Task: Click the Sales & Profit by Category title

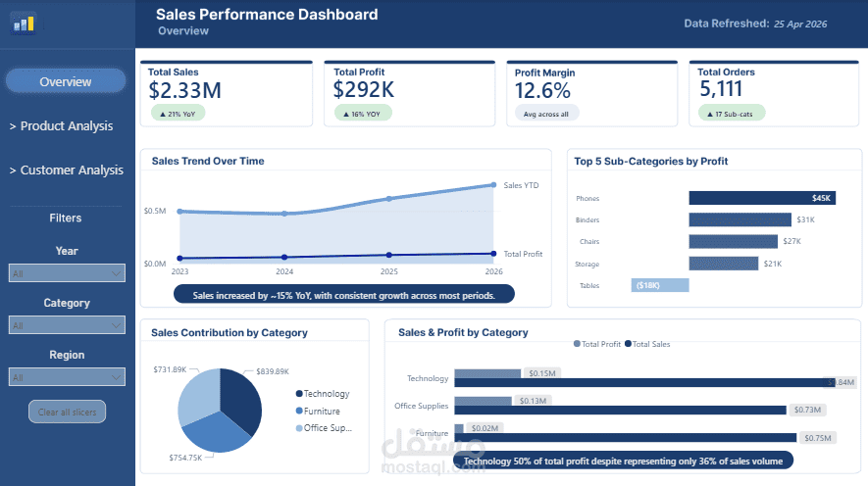Action: pyautogui.click(x=463, y=332)
